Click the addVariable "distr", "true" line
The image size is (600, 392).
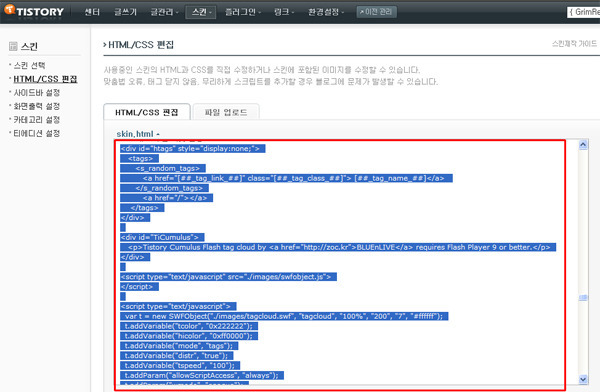click(177, 356)
